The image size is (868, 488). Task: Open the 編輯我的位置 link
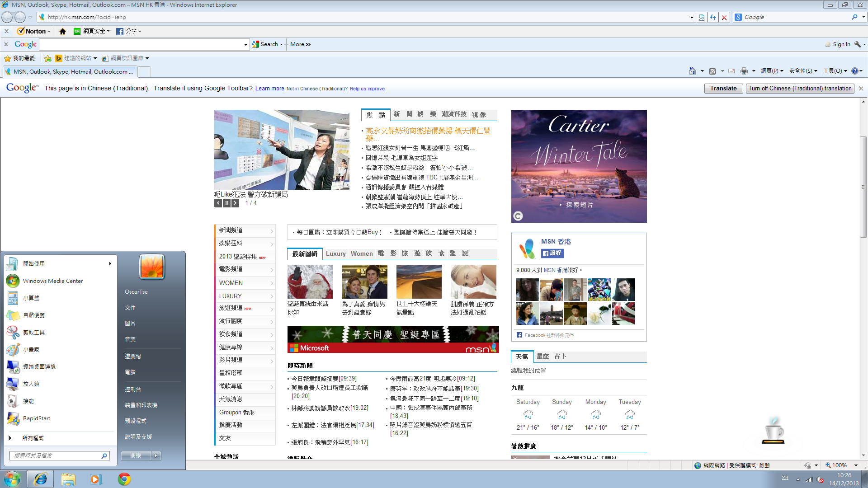point(528,371)
